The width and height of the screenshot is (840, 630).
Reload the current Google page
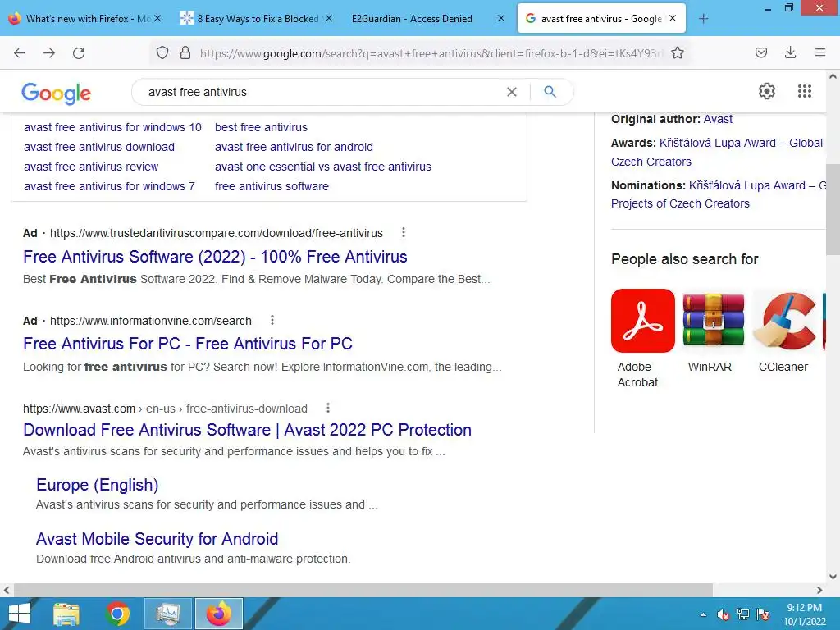pos(79,52)
